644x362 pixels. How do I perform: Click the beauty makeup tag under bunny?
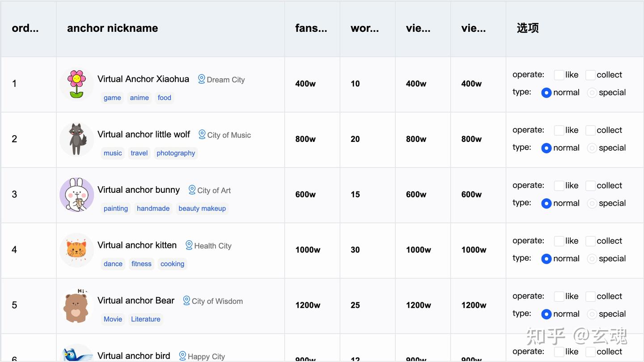tap(202, 209)
